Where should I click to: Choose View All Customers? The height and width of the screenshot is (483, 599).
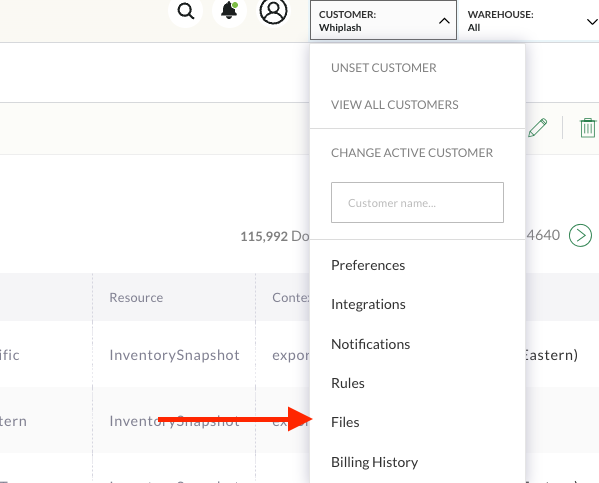point(395,105)
